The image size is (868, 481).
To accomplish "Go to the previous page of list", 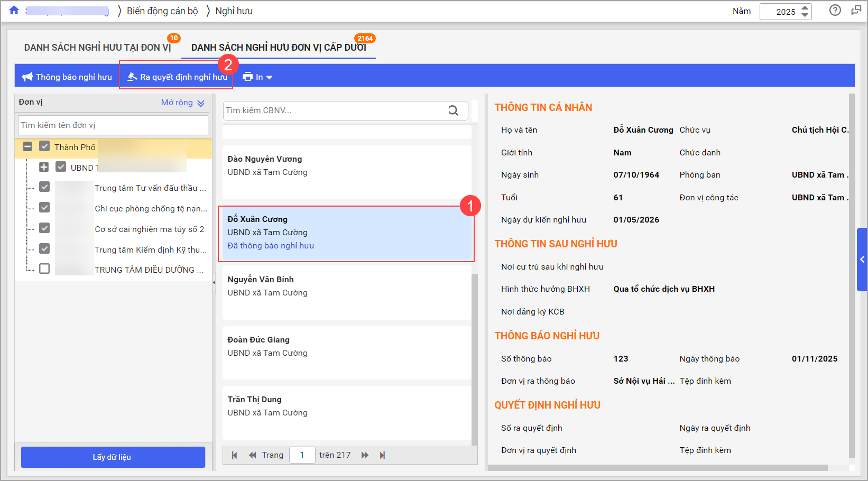I will [x=252, y=455].
